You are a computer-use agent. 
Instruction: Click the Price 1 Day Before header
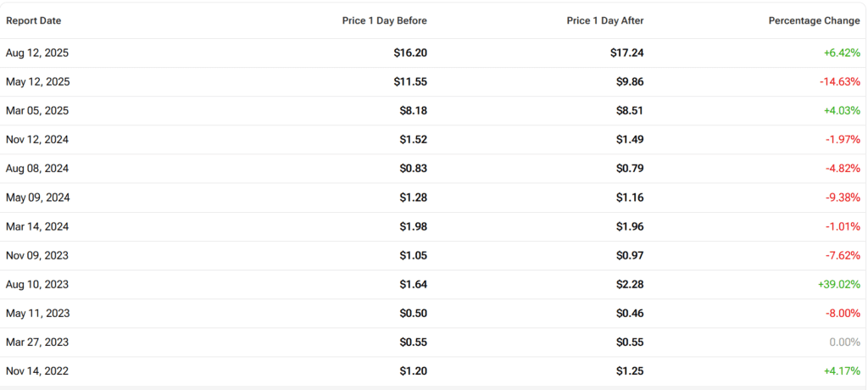coord(385,20)
